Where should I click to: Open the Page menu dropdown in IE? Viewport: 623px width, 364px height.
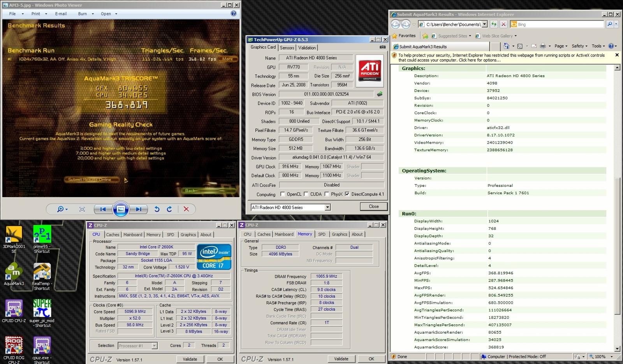point(561,46)
